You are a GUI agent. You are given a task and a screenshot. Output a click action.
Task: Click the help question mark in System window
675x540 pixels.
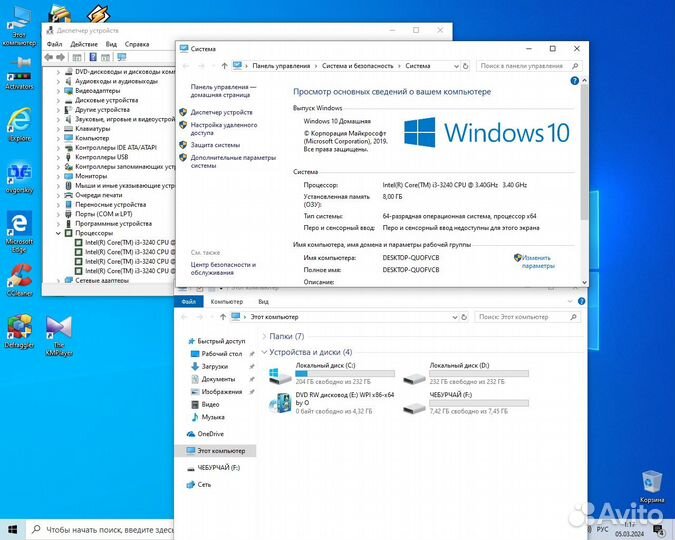(574, 81)
